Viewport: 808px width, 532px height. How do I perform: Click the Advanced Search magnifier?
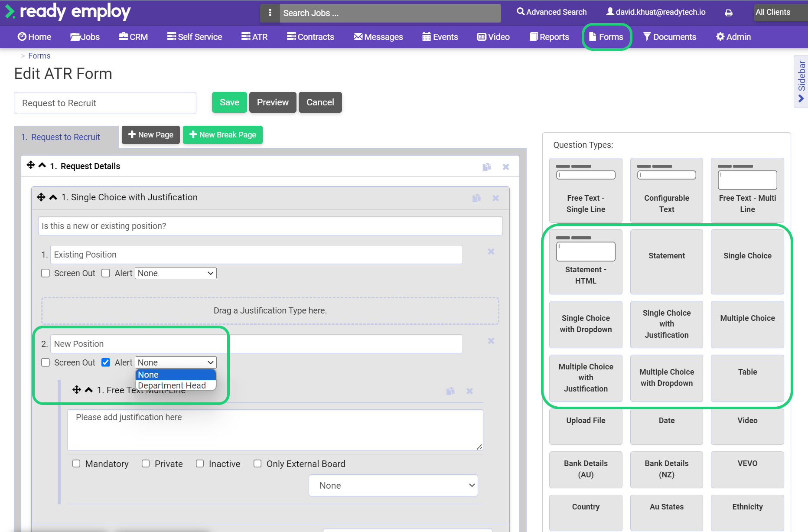[521, 12]
